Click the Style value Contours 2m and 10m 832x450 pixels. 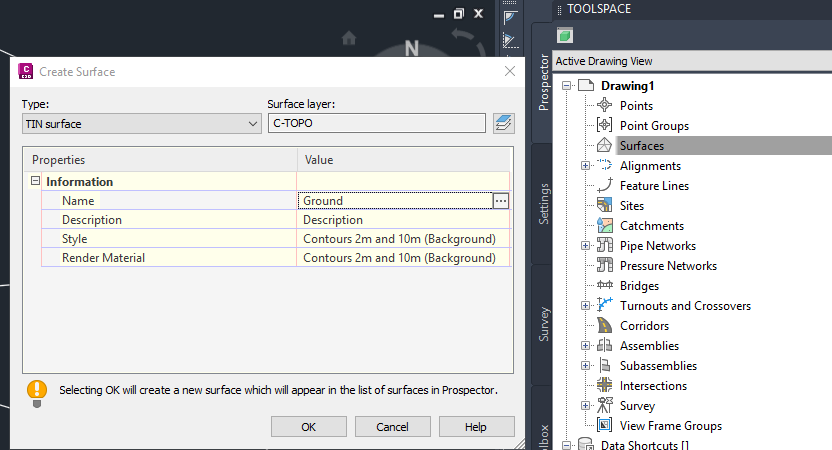(x=403, y=239)
